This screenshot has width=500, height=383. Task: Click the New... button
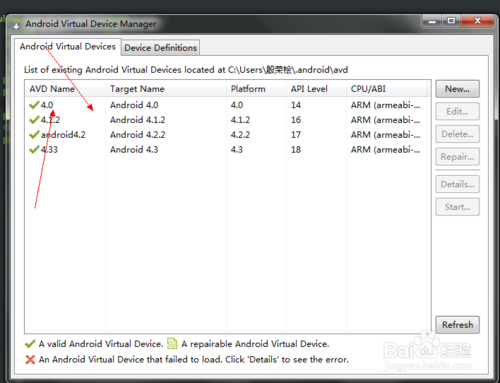click(x=457, y=89)
